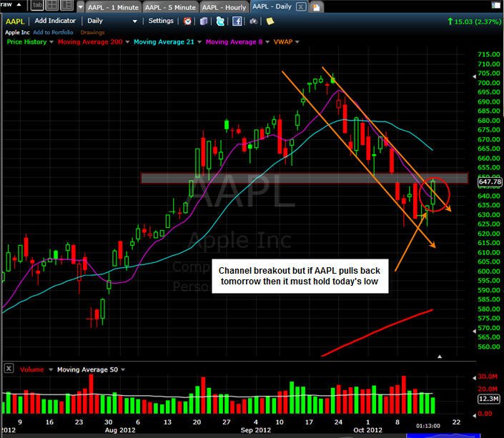Open the tab list dropdown arrow
The height and width of the screenshot is (438, 504).
click(x=80, y=6)
